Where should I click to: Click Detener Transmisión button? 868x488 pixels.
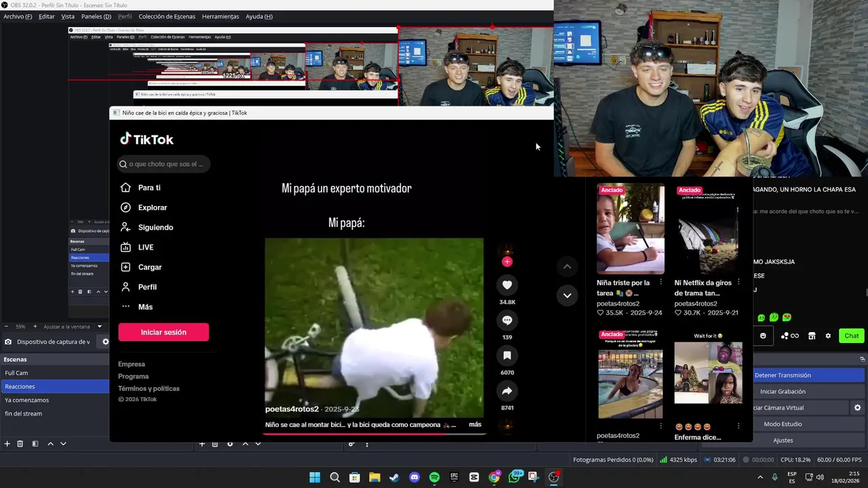tap(808, 375)
